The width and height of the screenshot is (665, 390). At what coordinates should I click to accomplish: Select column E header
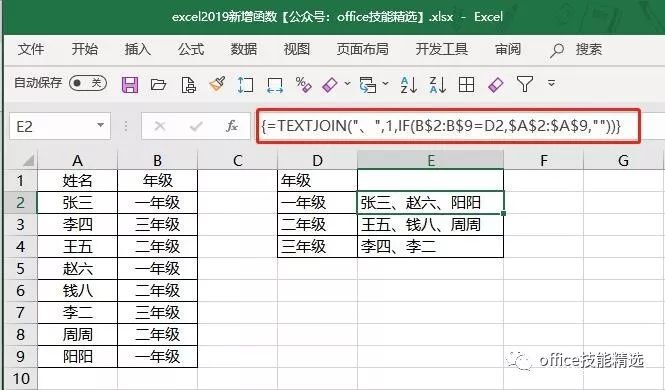coord(430,161)
